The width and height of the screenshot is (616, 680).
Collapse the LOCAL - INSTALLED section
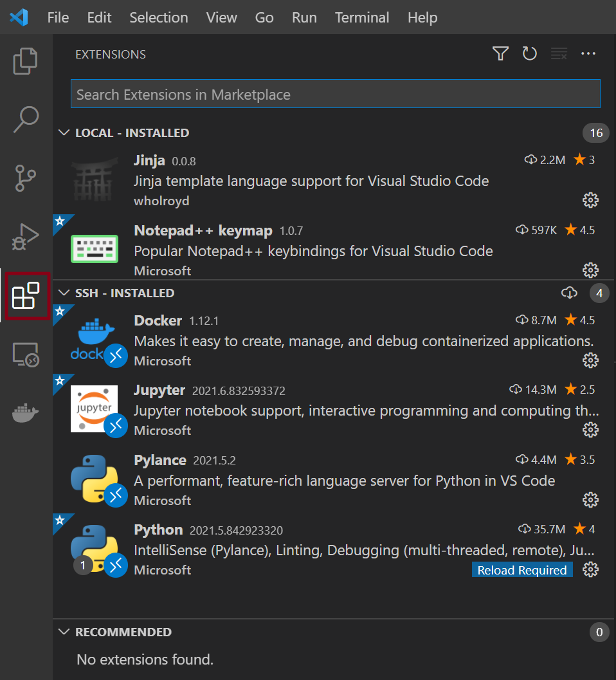tap(64, 133)
